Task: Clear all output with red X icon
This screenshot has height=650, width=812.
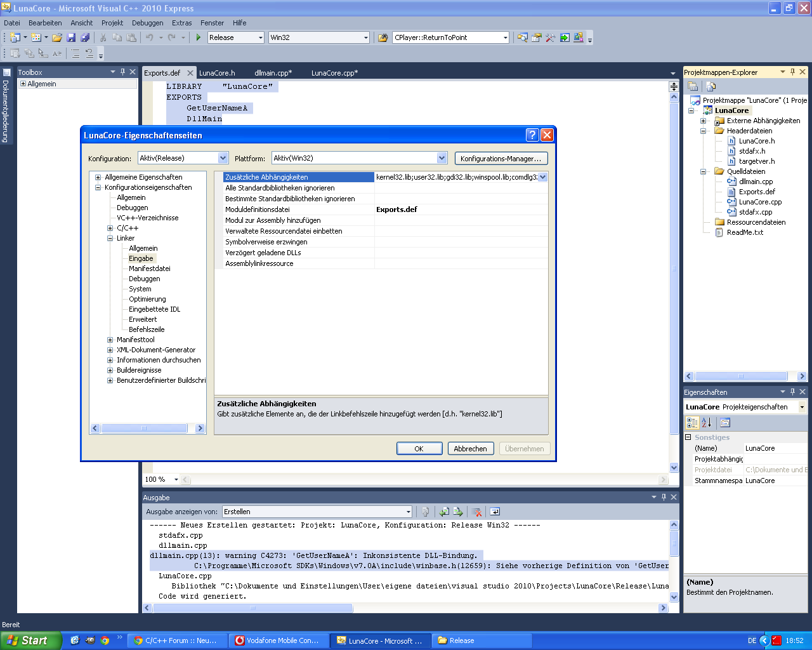Action: click(x=476, y=512)
